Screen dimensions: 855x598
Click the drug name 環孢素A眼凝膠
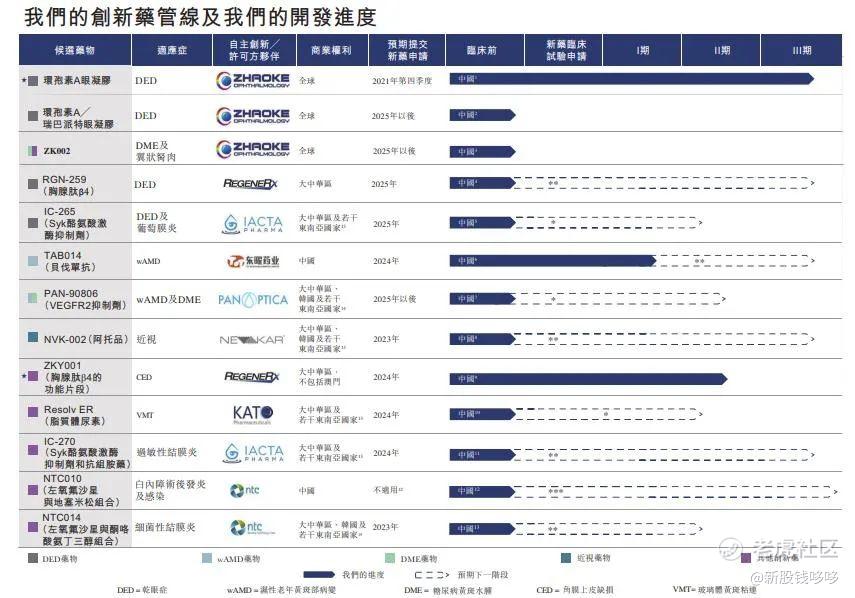click(x=77, y=80)
